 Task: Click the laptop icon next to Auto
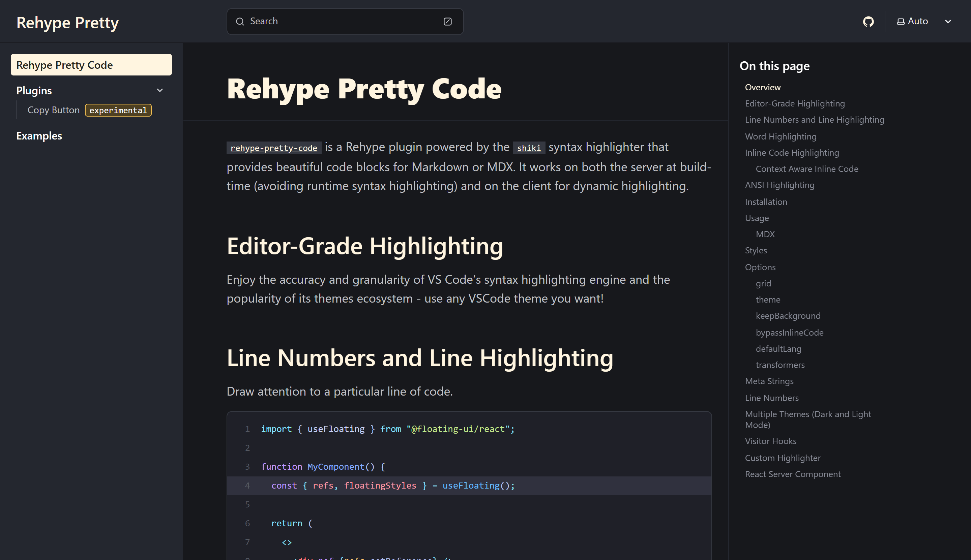click(900, 21)
